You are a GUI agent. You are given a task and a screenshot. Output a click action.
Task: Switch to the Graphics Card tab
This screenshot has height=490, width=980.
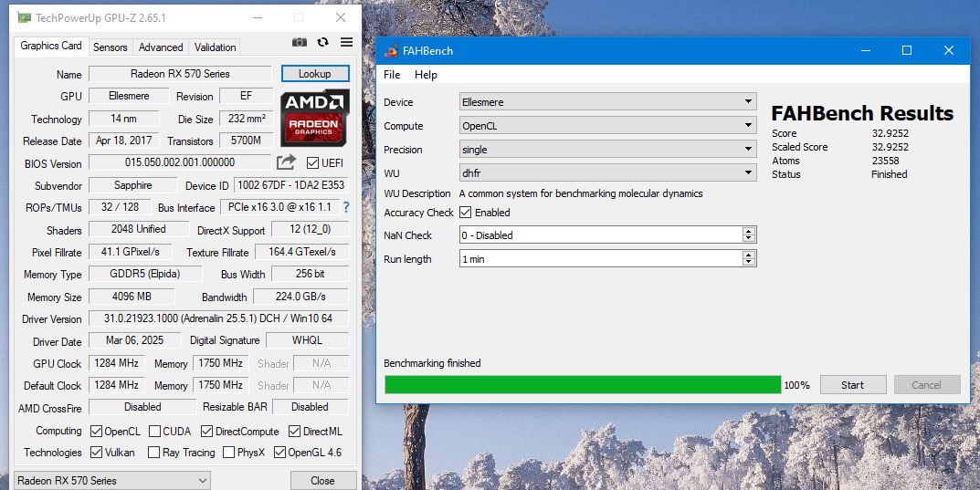pos(51,47)
